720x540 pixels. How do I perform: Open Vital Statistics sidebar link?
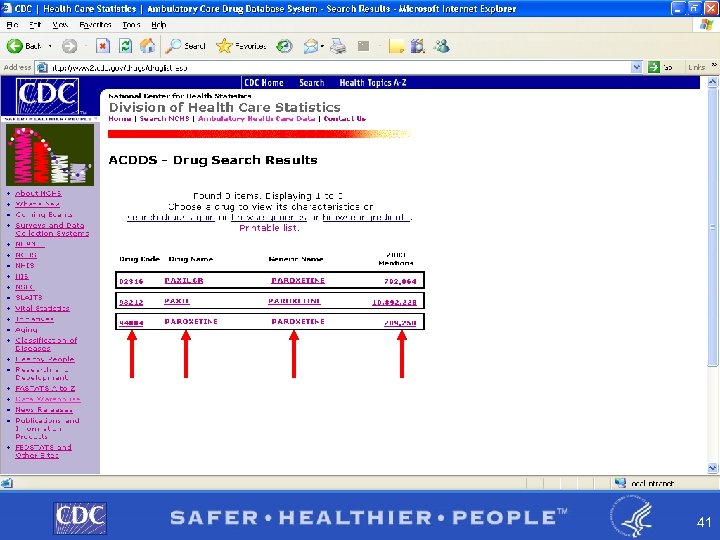pyautogui.click(x=42, y=308)
